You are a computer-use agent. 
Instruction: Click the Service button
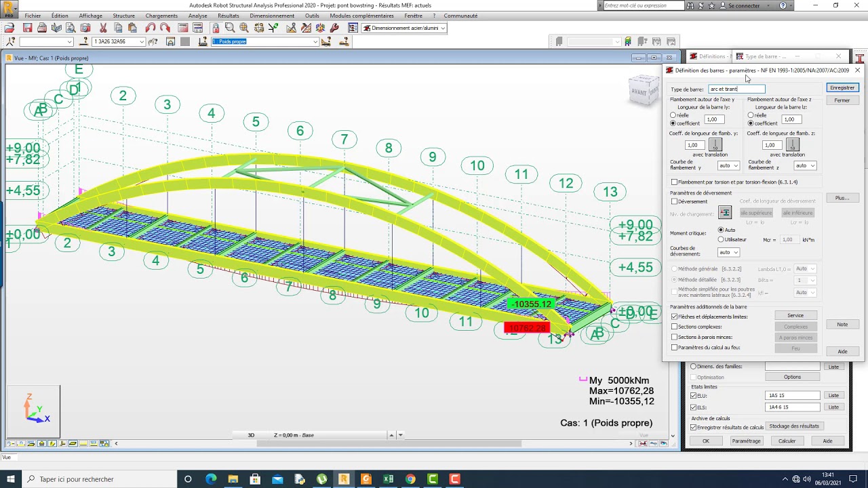pos(795,315)
